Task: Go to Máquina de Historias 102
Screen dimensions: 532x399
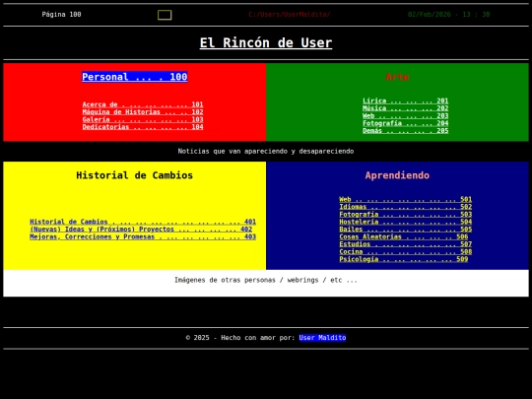Action: pyautogui.click(x=143, y=112)
